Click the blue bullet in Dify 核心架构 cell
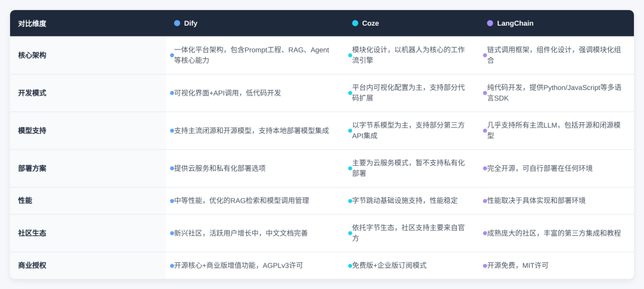 click(x=172, y=55)
